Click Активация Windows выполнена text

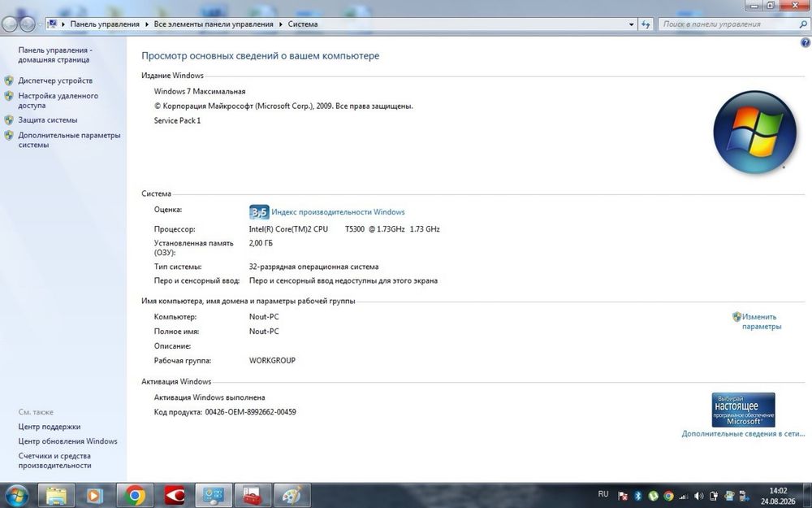tap(209, 397)
